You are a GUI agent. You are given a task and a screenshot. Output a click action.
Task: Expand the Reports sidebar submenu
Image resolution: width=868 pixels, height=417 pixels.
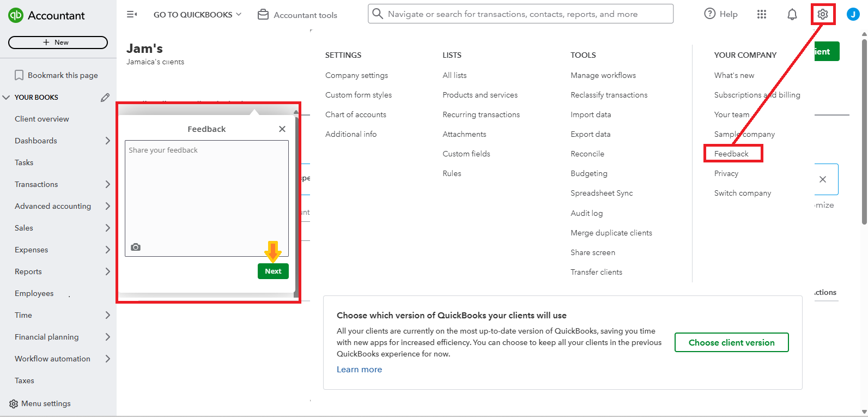pos(107,271)
